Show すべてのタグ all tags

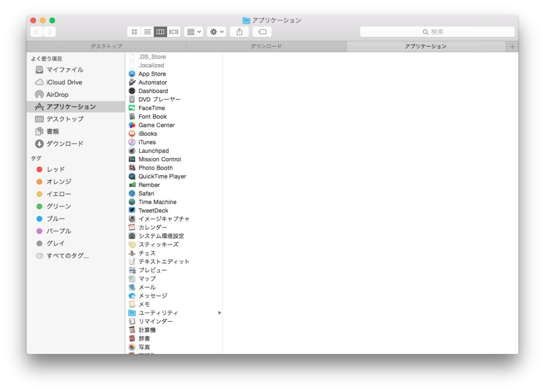(x=76, y=256)
